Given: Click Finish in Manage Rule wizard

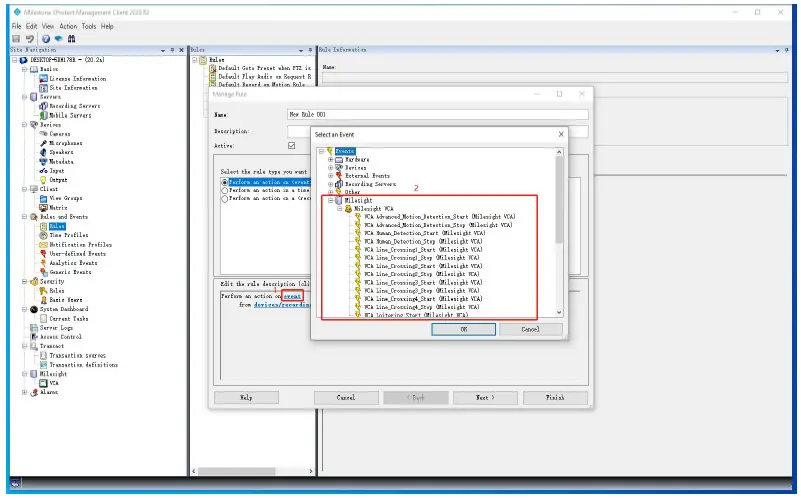Looking at the screenshot, I should click(x=555, y=397).
